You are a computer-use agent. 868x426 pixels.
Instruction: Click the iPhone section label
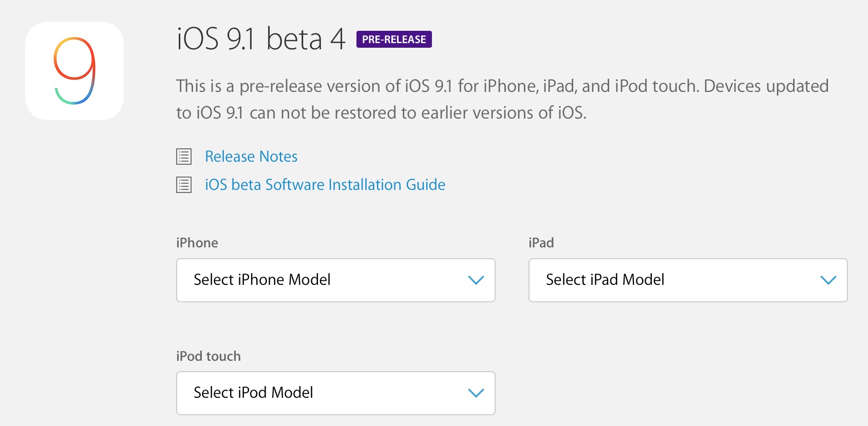click(x=197, y=243)
